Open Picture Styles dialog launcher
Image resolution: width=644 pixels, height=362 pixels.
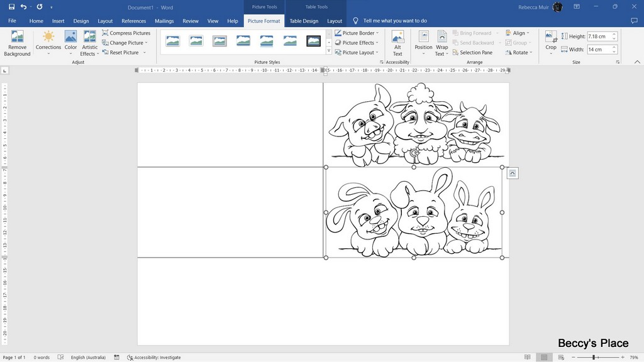[382, 62]
